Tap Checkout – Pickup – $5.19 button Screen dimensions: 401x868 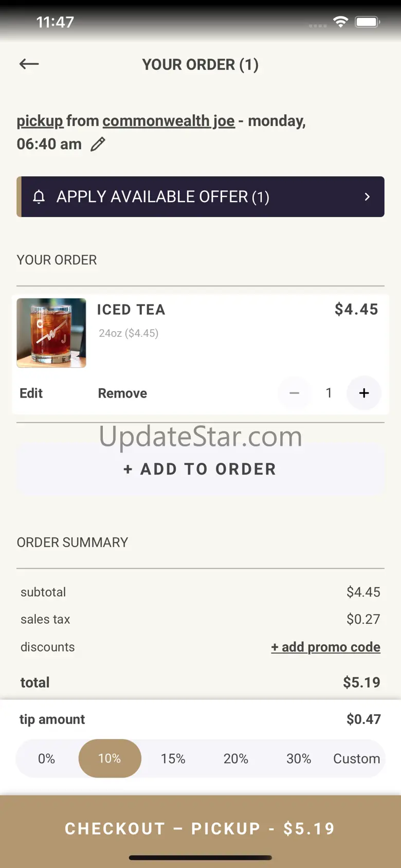pos(200,828)
